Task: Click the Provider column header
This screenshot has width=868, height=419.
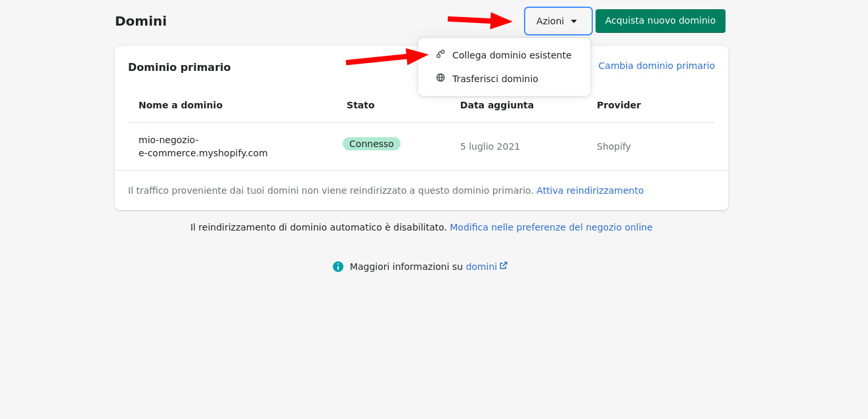Action: (x=618, y=105)
